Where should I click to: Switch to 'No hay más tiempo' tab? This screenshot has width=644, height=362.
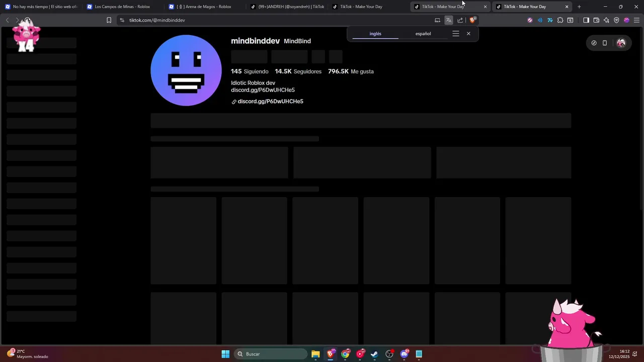[41, 7]
